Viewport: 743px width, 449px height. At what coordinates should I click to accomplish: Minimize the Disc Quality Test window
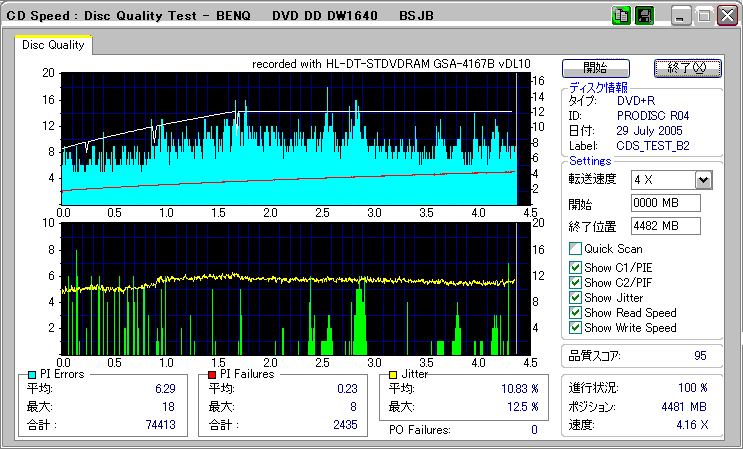[x=681, y=17]
